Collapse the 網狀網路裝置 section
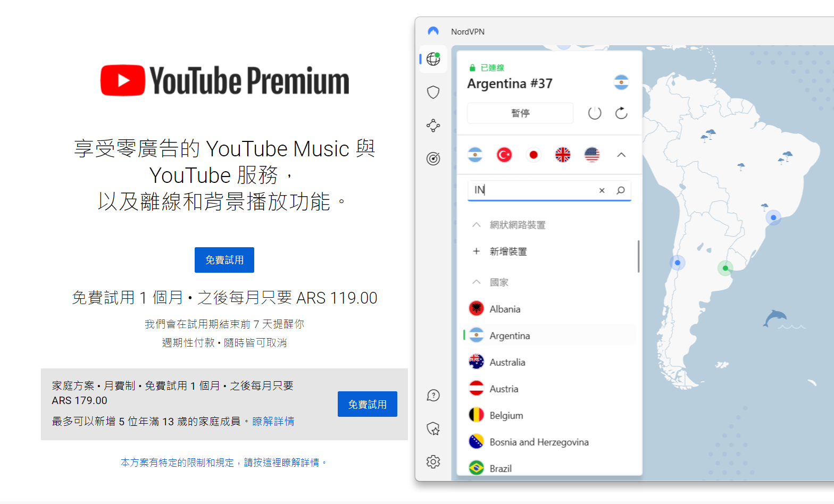This screenshot has width=834, height=504. (x=477, y=225)
